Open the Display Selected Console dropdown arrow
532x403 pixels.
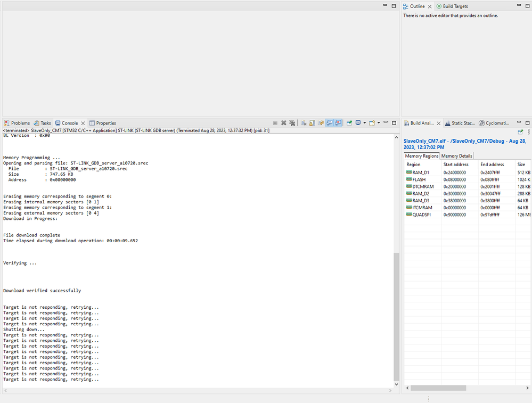(x=365, y=123)
